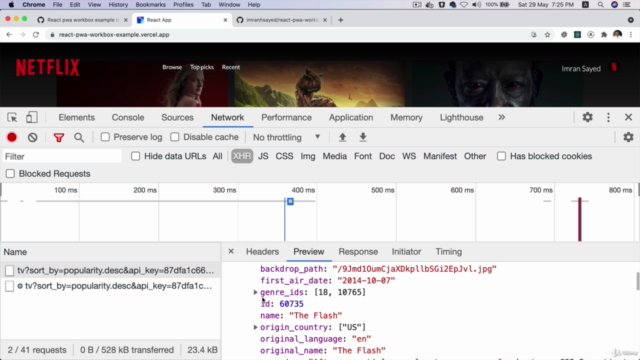Show the Response tab of request
This screenshot has width=640, height=360.
[358, 252]
